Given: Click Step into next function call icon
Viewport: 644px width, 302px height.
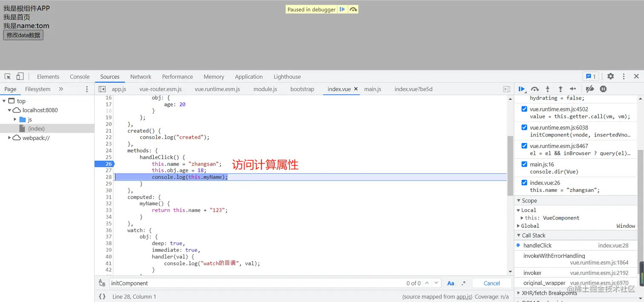Looking at the screenshot, I should [x=548, y=89].
